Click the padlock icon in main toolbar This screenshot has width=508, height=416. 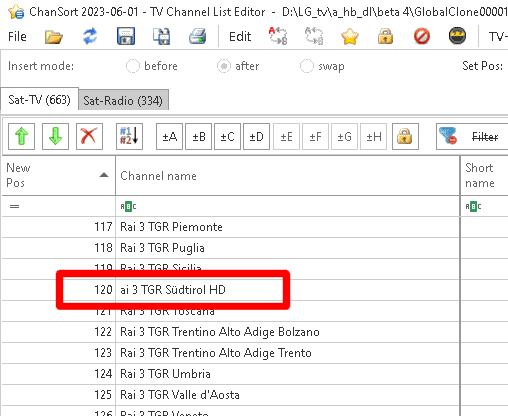tap(385, 36)
